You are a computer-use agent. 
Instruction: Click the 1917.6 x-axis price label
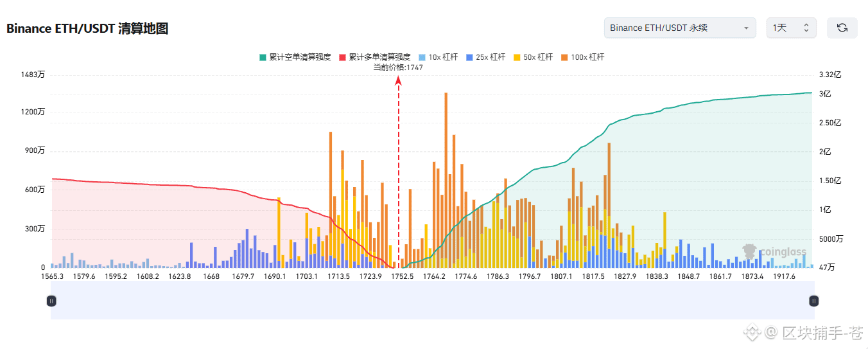tap(784, 276)
